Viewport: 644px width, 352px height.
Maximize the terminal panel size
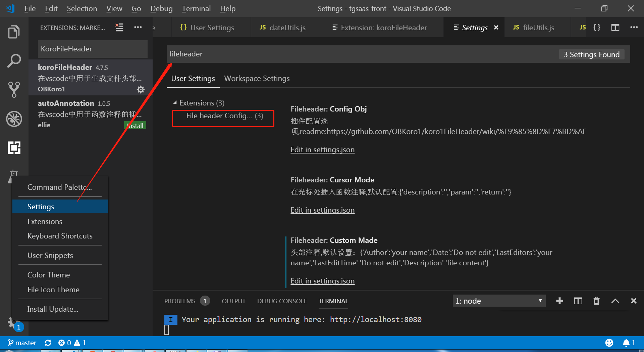(615, 301)
